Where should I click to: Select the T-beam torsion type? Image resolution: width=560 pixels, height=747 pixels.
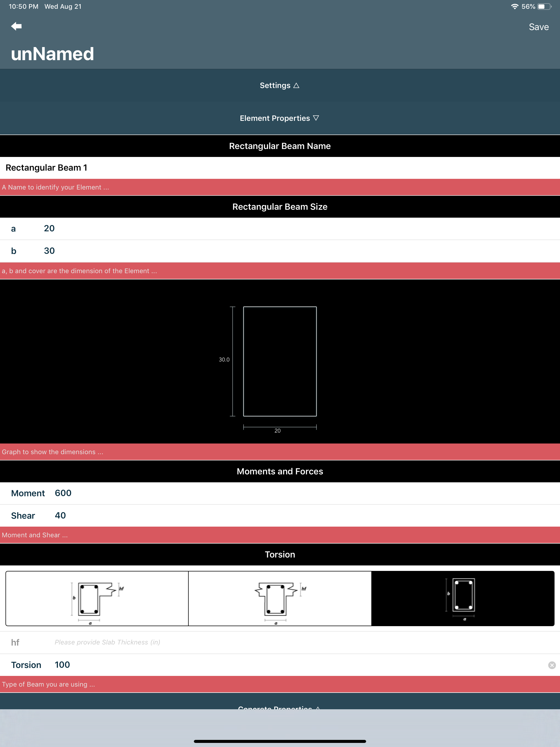280,599
